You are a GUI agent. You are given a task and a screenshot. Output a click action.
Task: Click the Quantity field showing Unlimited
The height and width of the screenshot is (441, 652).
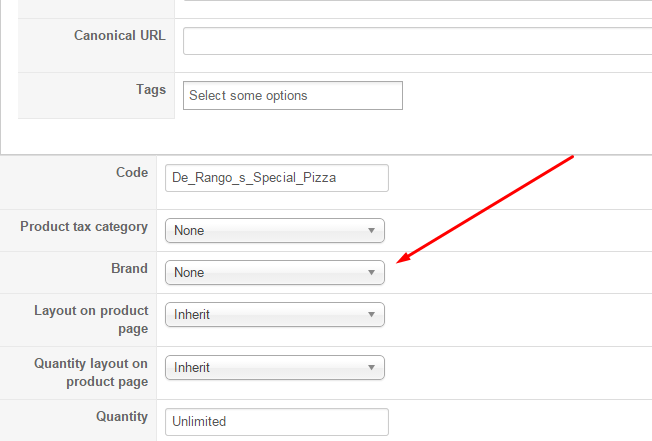[x=276, y=421]
